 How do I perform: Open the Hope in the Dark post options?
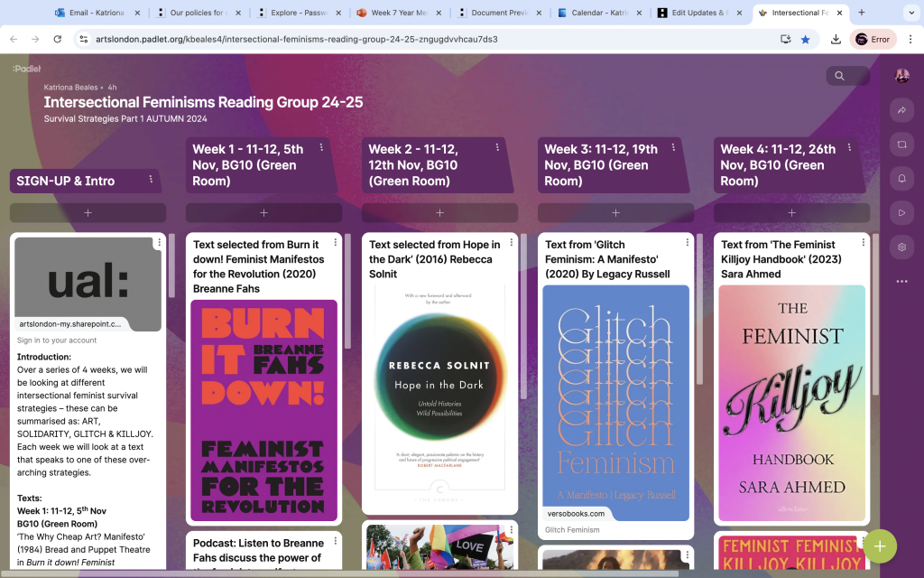point(512,242)
